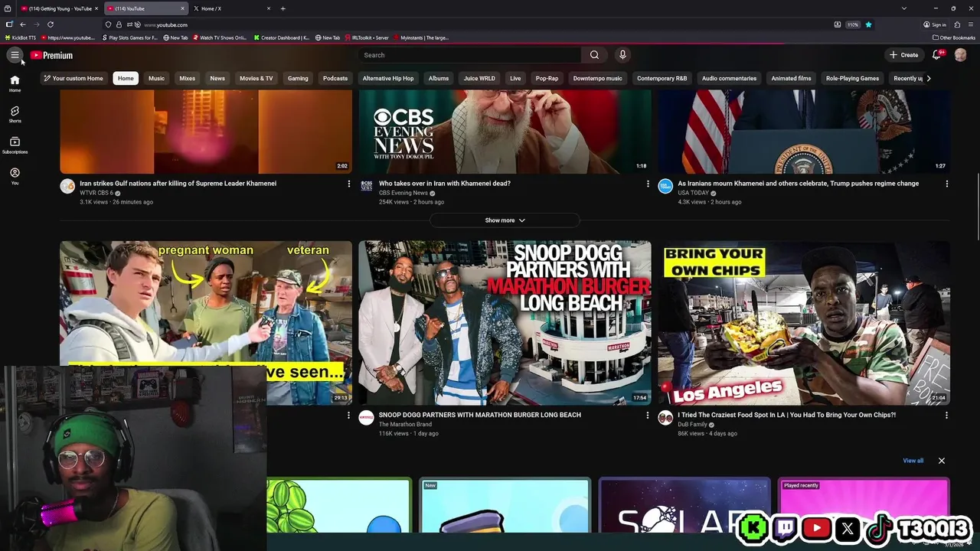Expand Show more news videos
Viewport: 980px width, 551px height.
pos(505,220)
